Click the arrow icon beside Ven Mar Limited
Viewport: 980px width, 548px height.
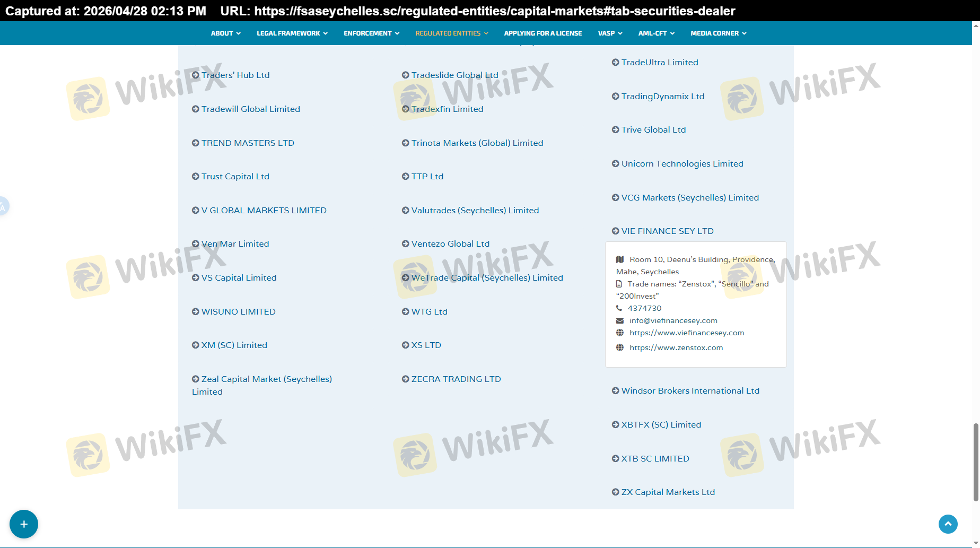pos(196,244)
